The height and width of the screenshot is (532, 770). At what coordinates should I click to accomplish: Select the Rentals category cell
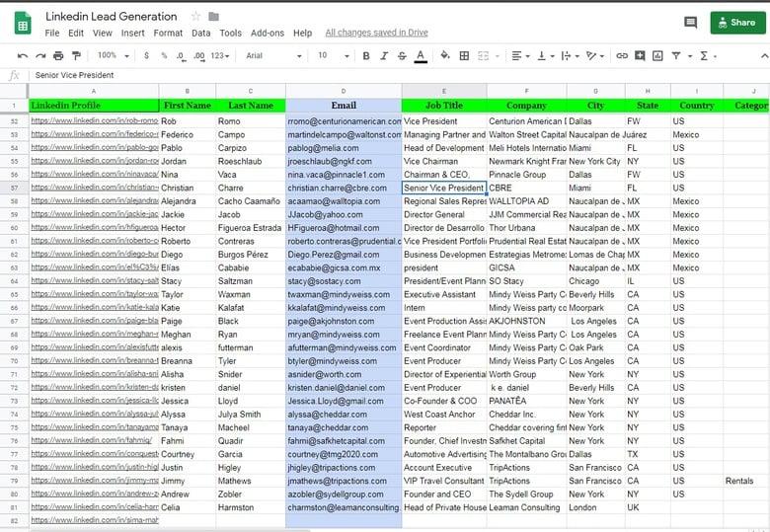click(746, 481)
